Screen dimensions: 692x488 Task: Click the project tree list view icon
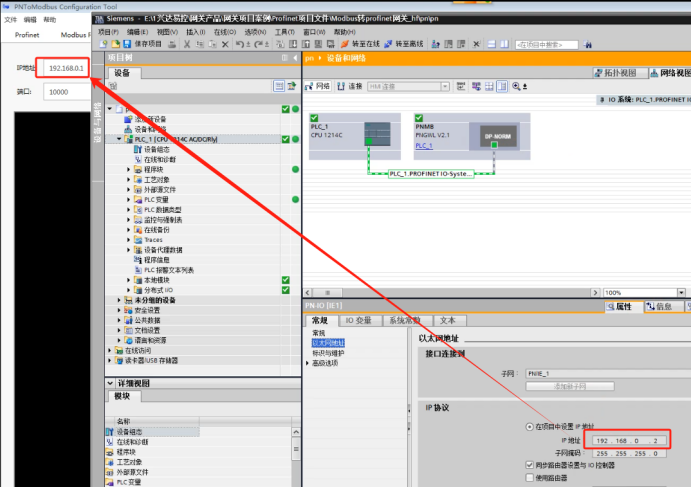pyautogui.click(x=279, y=86)
